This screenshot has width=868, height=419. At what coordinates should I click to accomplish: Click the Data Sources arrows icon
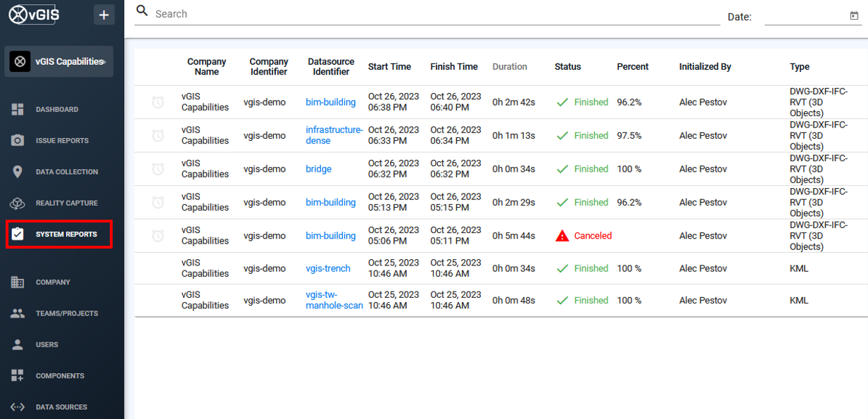pyautogui.click(x=18, y=407)
